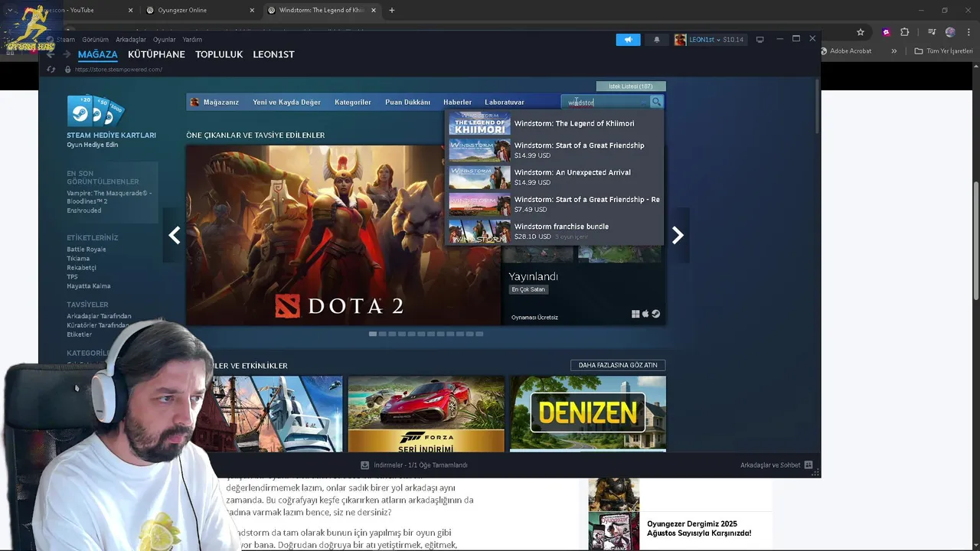Expand hidden bookmarks chevron in Chrome
980x551 pixels.
(893, 51)
